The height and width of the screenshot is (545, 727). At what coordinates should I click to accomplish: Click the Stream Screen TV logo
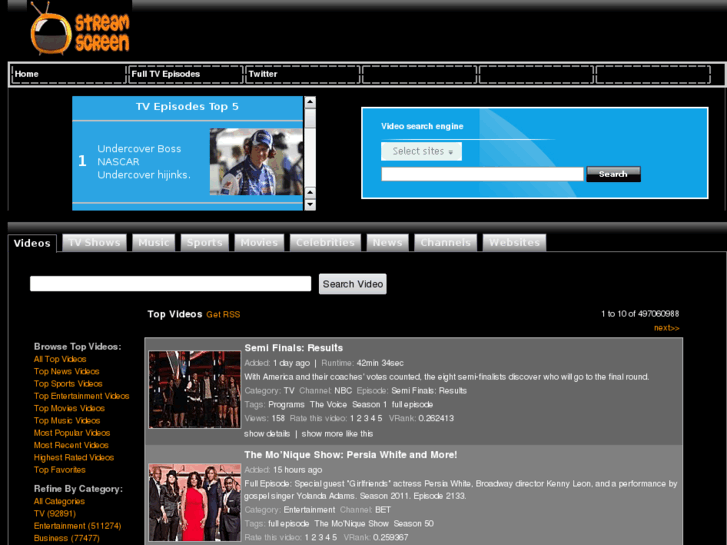click(x=80, y=29)
